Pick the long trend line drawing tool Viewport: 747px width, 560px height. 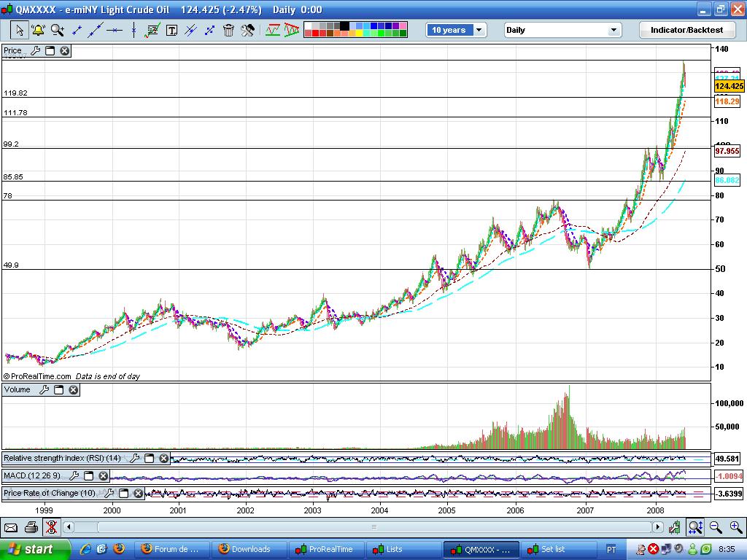pos(96,31)
